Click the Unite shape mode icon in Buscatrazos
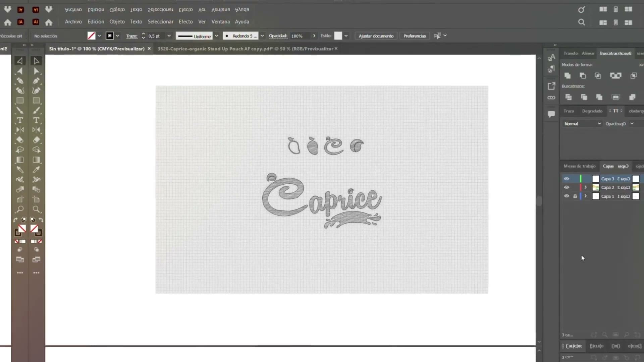 (568, 76)
